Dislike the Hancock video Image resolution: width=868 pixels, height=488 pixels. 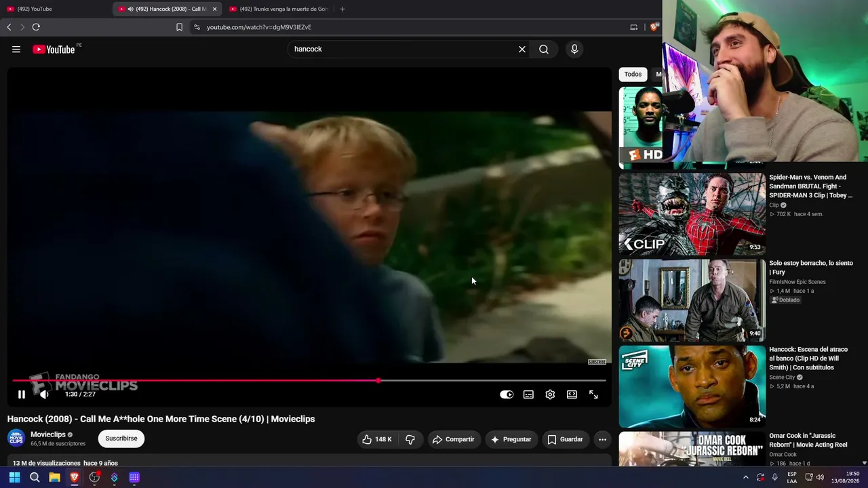click(410, 439)
